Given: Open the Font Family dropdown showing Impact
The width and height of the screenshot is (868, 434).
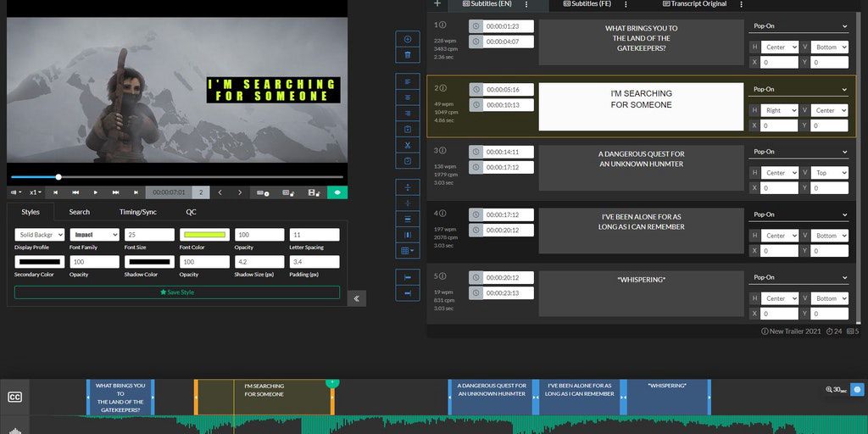Looking at the screenshot, I should [94, 235].
